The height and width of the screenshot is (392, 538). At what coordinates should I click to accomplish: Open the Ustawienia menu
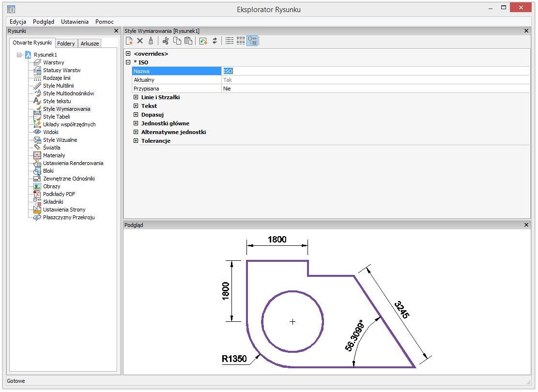(x=75, y=22)
